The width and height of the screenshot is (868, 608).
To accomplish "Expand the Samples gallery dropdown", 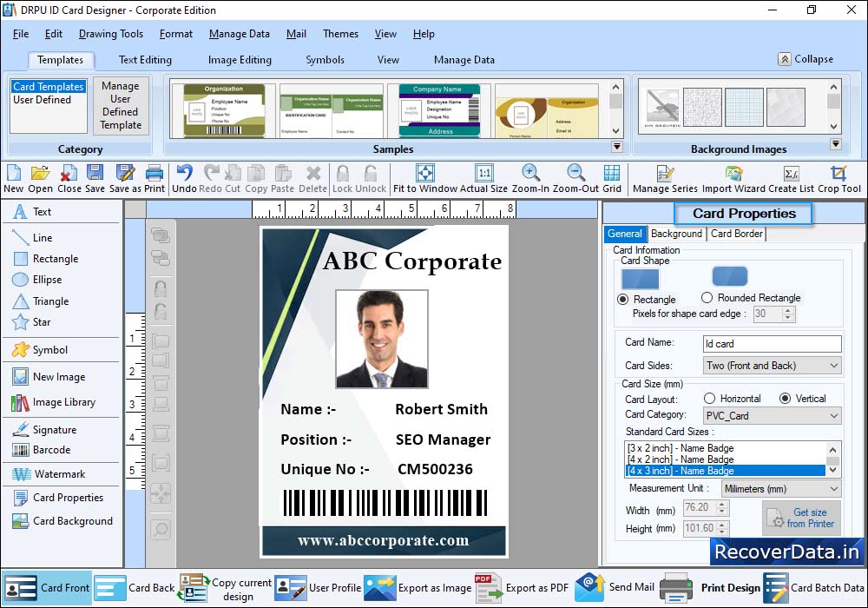I will [x=616, y=147].
